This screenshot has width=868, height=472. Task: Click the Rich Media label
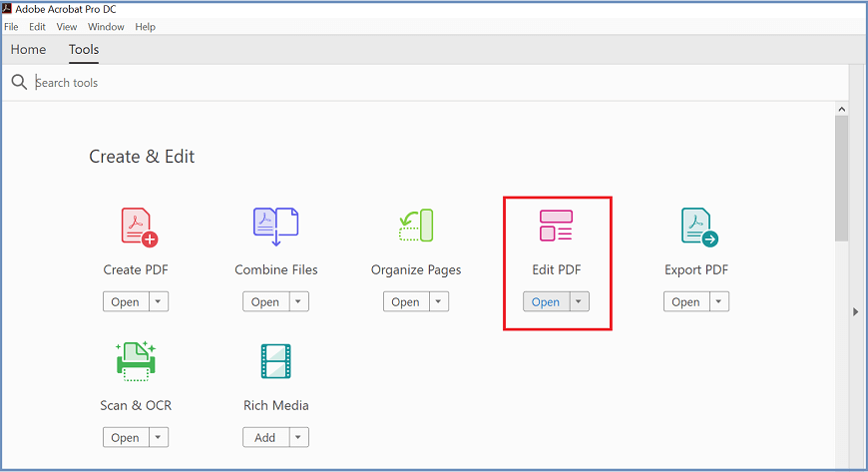[x=275, y=405]
